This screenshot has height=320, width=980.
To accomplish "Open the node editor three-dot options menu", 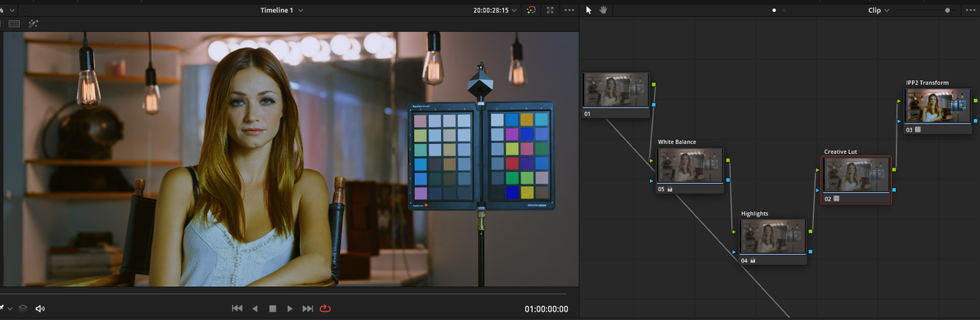I will (970, 11).
